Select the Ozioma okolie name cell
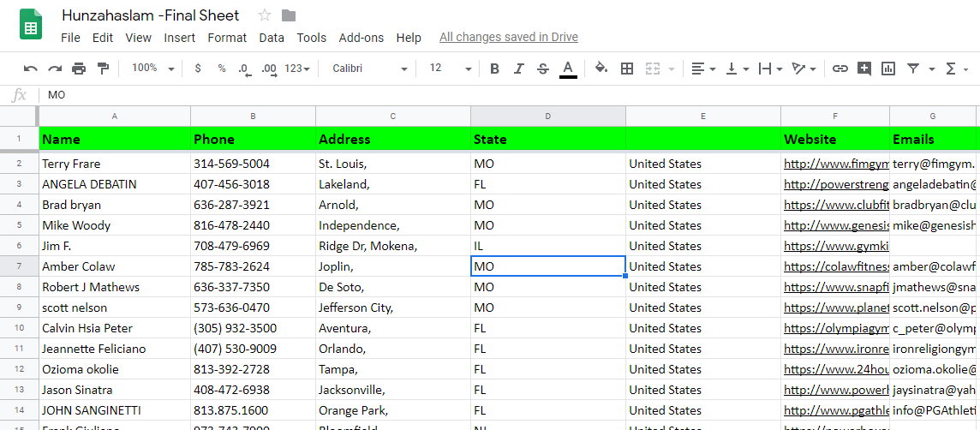The height and width of the screenshot is (430, 980). click(x=115, y=369)
